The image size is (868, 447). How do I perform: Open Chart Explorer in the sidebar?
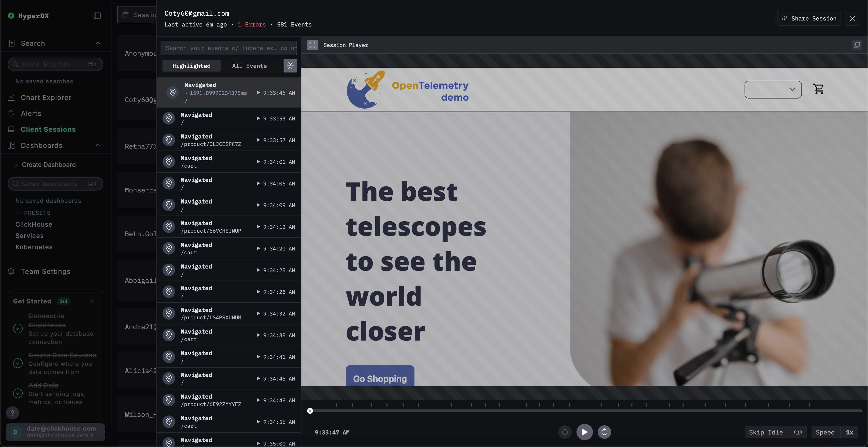click(x=46, y=97)
